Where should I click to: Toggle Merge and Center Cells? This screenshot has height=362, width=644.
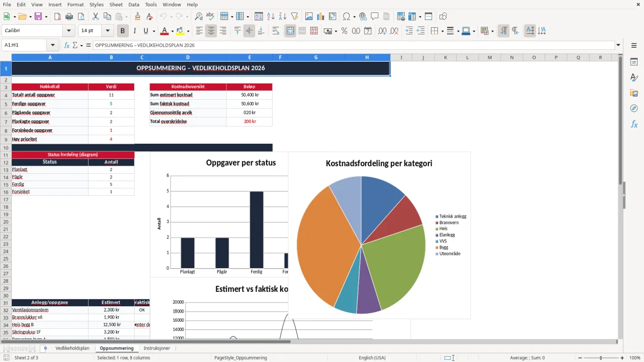click(x=290, y=31)
